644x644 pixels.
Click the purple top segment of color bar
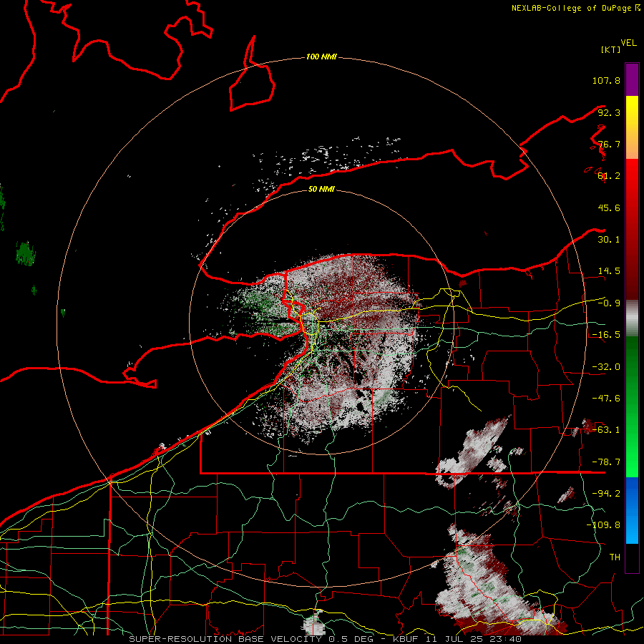(x=632, y=79)
